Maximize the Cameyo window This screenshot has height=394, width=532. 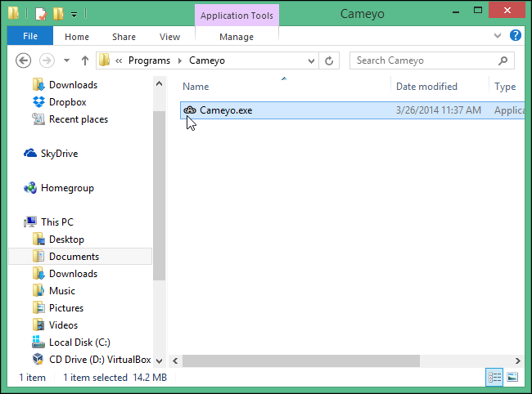(478, 10)
